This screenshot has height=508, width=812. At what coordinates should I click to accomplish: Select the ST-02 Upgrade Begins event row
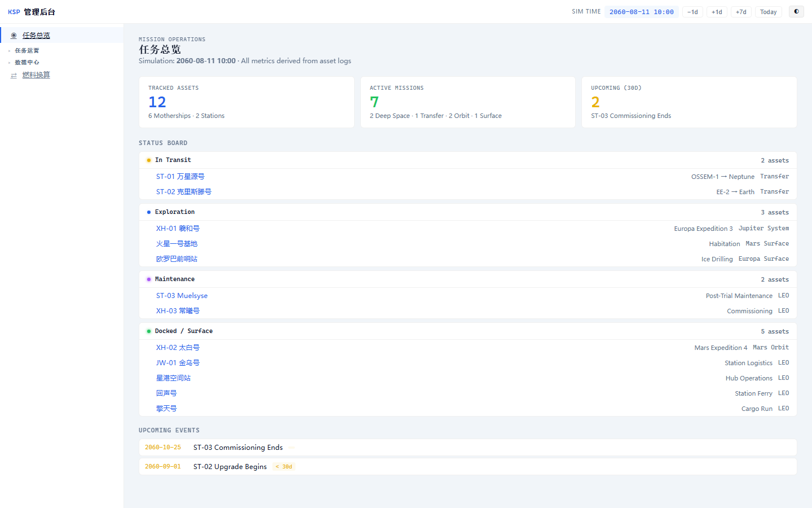tap(468, 467)
